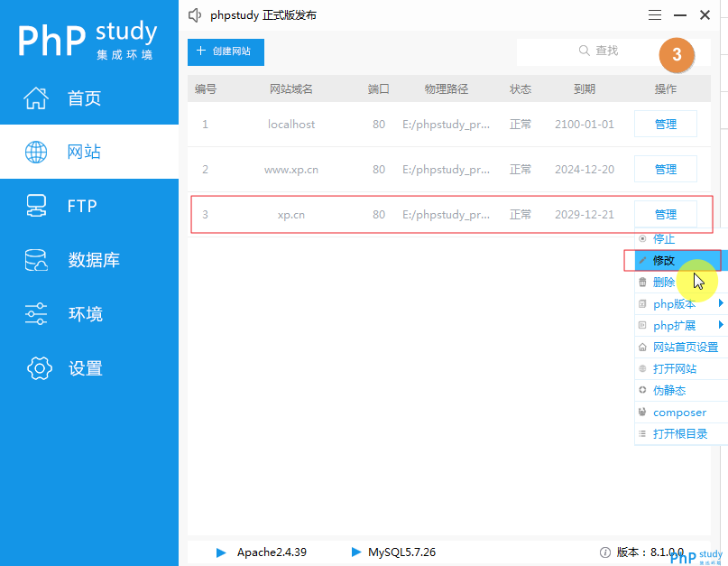Viewport: 728px width, 566px height.
Task: Click the settings gear icon
Action: [39, 368]
